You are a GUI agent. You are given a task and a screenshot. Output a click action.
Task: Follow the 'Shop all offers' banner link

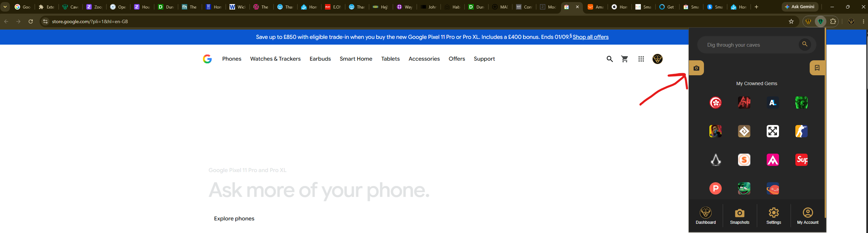click(591, 37)
